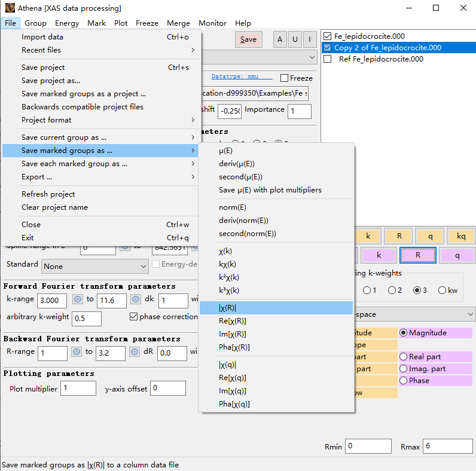The width and height of the screenshot is (476, 471).
Task: Click the R-range minimum pluck target icon
Action: [77, 351]
